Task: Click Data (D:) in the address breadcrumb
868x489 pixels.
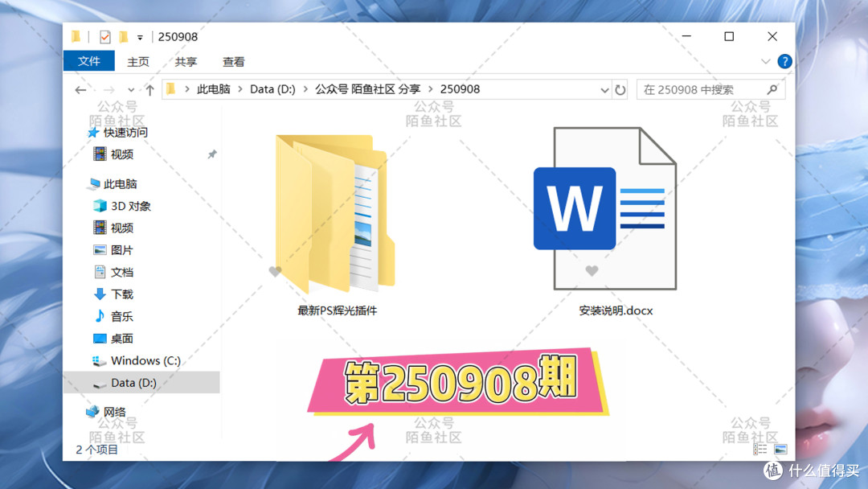Action: tap(272, 89)
